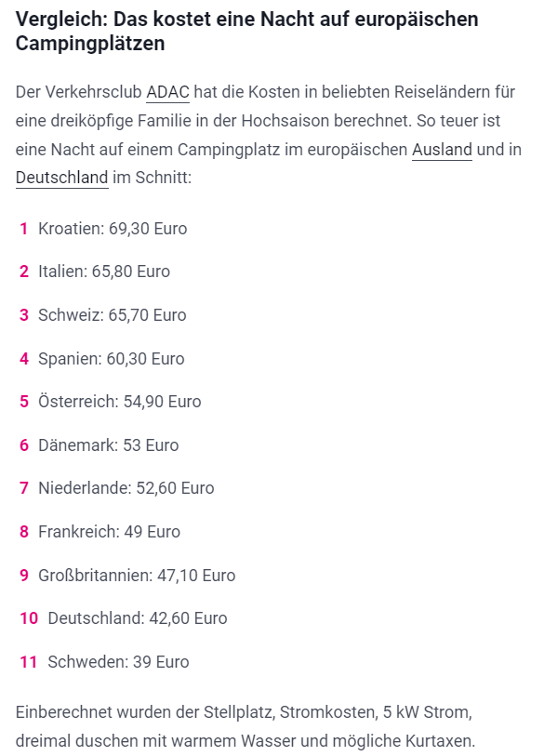The height and width of the screenshot is (756, 544).
Task: Click the pink rank number 1
Action: tap(23, 229)
